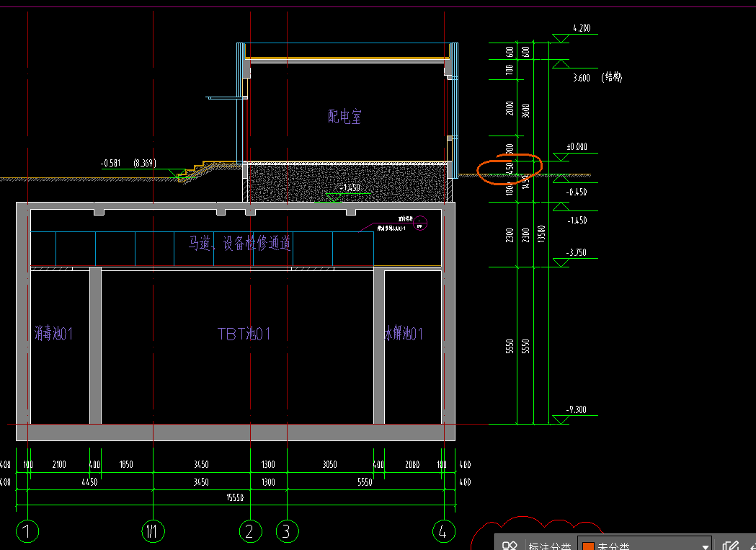Click grid axis bubble 3
The image size is (756, 550).
tap(287, 531)
